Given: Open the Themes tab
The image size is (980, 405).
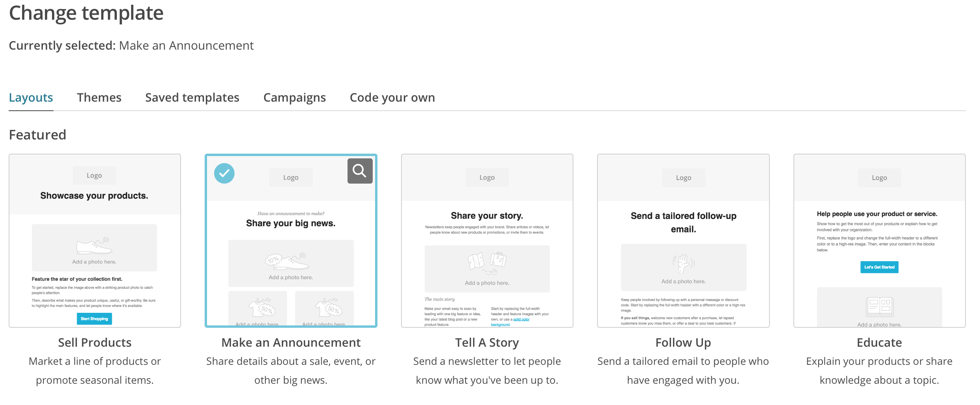Looking at the screenshot, I should pyautogui.click(x=99, y=98).
